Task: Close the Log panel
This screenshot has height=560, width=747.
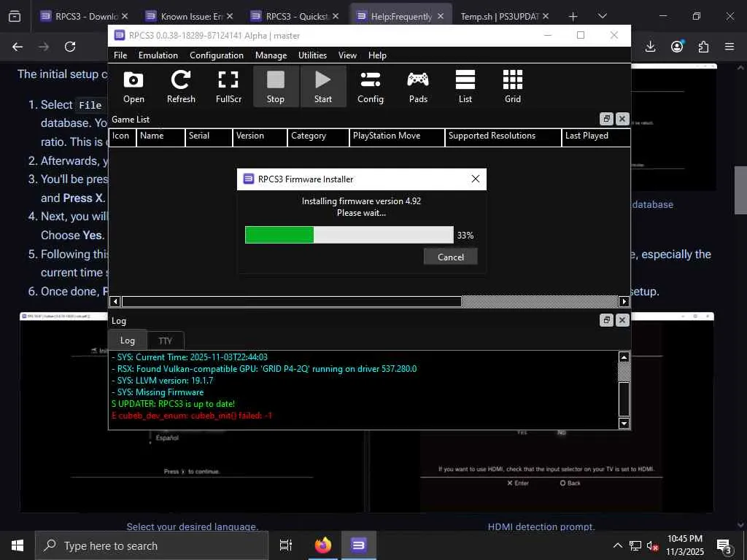Action: click(622, 320)
